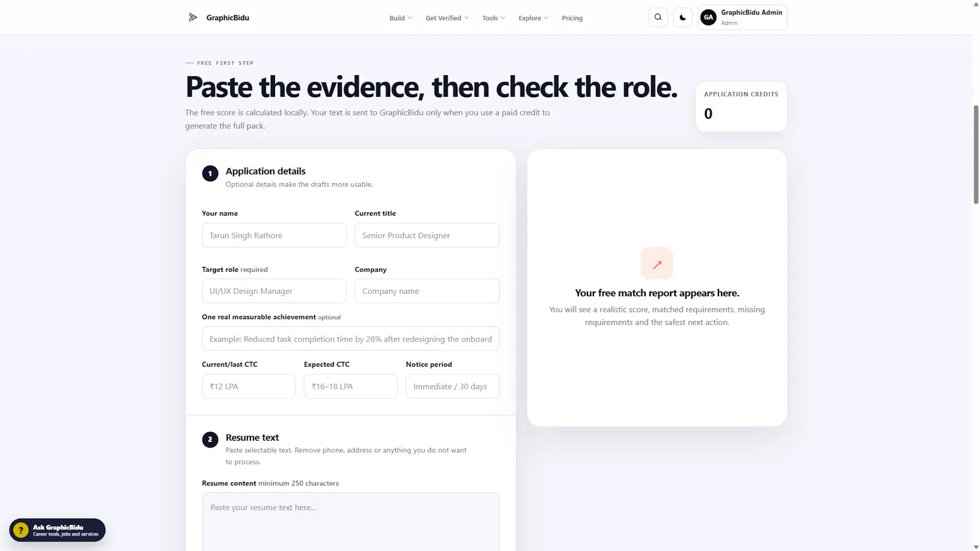Expand the Get Verified menu
Image resolution: width=980 pixels, height=551 pixels.
click(447, 18)
